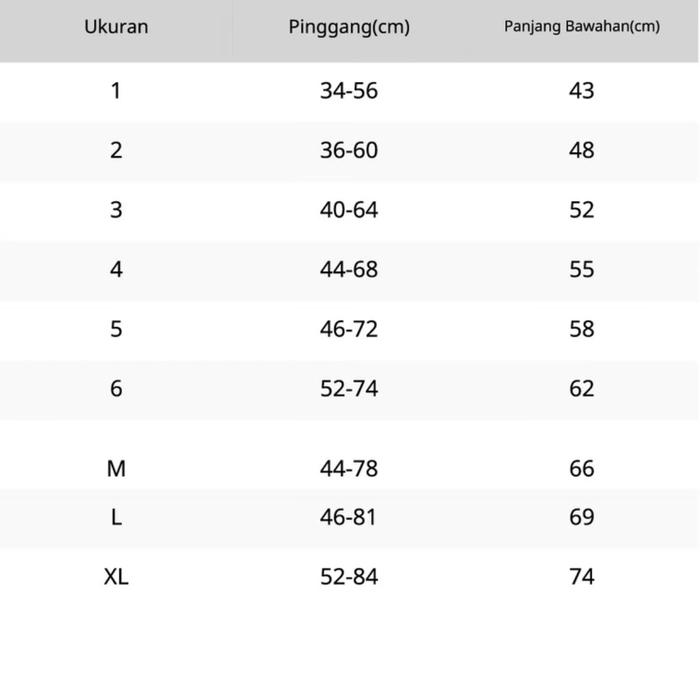Select the XL size row label
Screen dimensions: 700x700
tap(116, 577)
